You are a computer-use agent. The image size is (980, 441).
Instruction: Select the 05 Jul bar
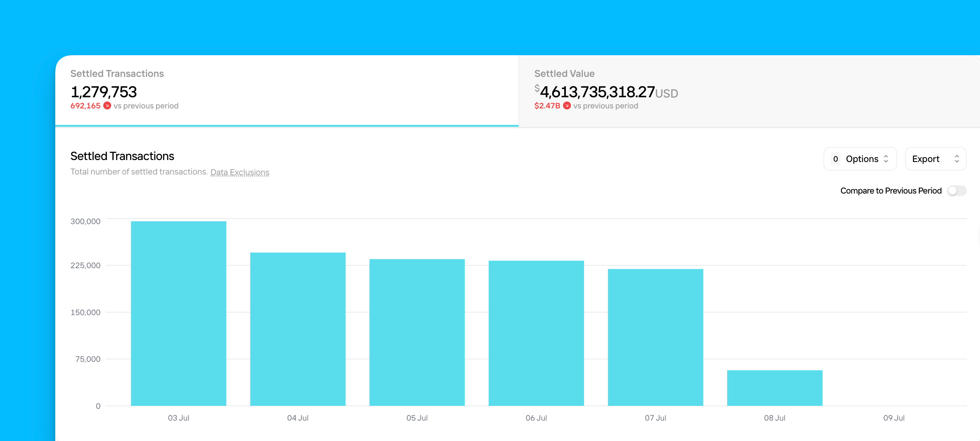point(417,332)
